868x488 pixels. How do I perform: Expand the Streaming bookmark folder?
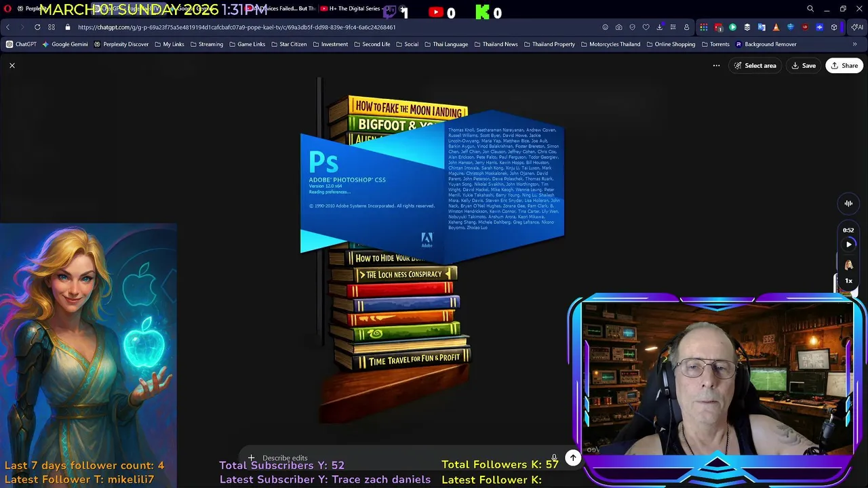tap(207, 44)
